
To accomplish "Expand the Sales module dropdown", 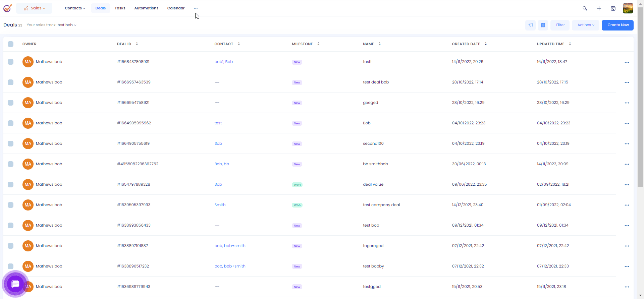I will tap(34, 8).
